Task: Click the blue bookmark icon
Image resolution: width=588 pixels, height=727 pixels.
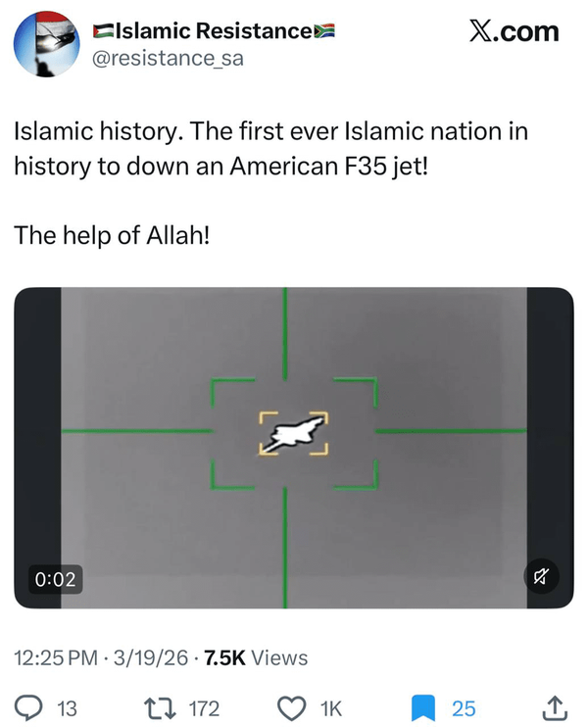Action: click(x=422, y=706)
